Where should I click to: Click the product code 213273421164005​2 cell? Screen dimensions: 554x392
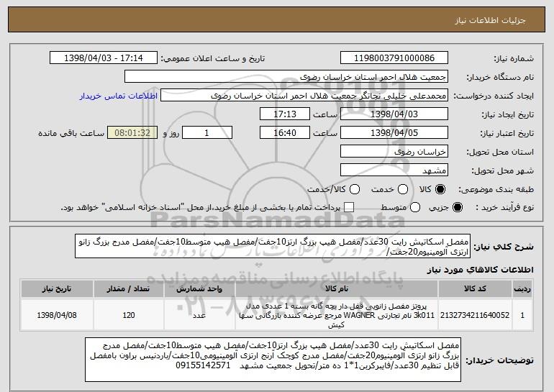pyautogui.click(x=475, y=315)
